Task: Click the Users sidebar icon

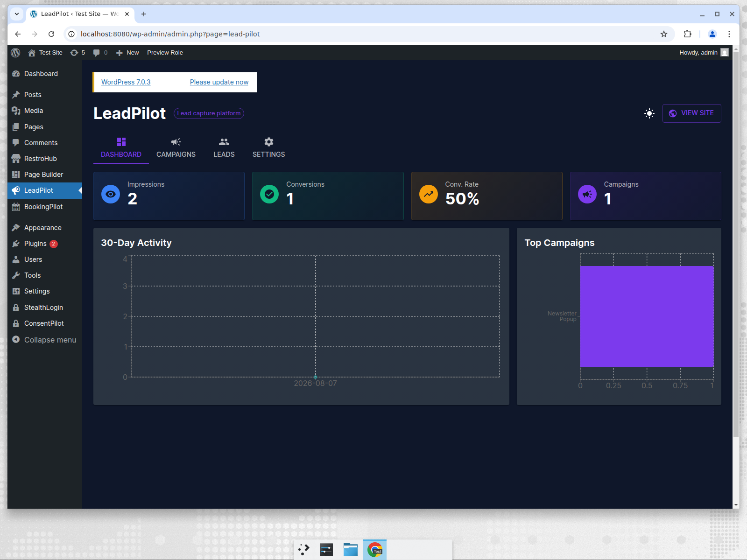Action: tap(16, 259)
